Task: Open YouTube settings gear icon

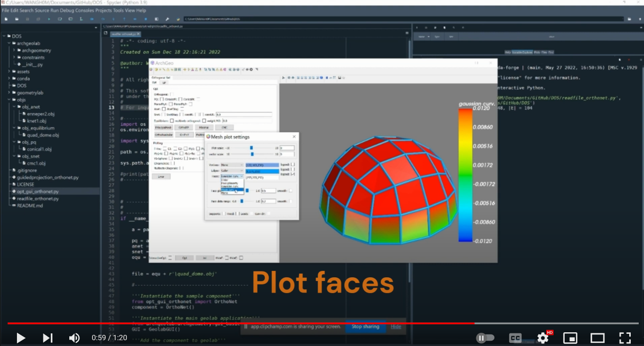Action: pyautogui.click(x=543, y=338)
